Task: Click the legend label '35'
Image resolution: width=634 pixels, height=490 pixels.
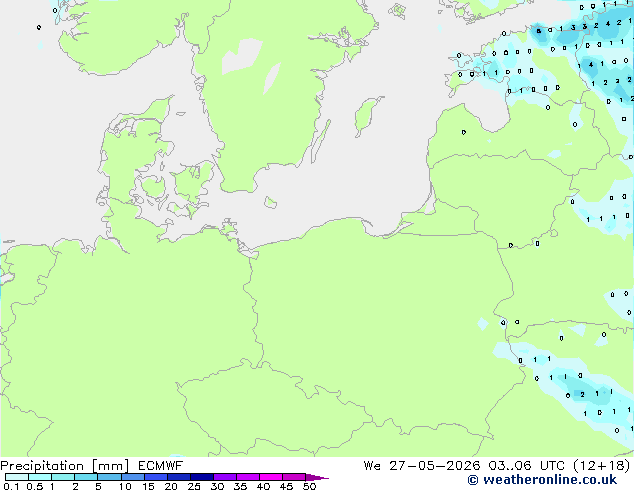Action: pos(240,486)
